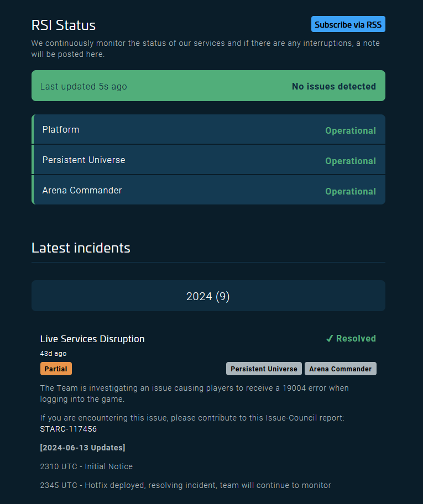The image size is (423, 504).
Task: Click the orange Partial severity badge
Action: click(x=56, y=369)
